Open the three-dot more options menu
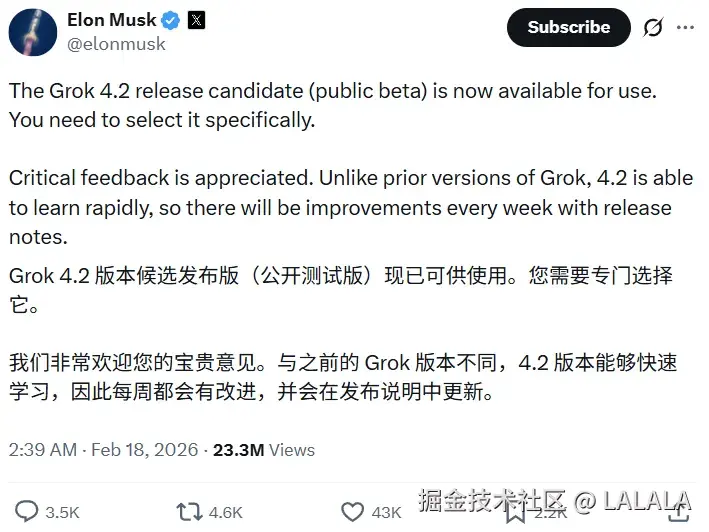 click(686, 28)
